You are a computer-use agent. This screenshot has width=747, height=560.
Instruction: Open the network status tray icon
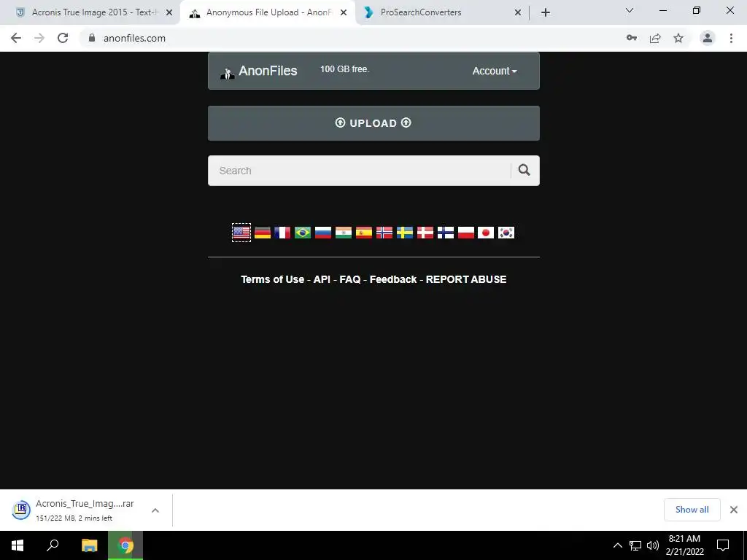tap(635, 545)
